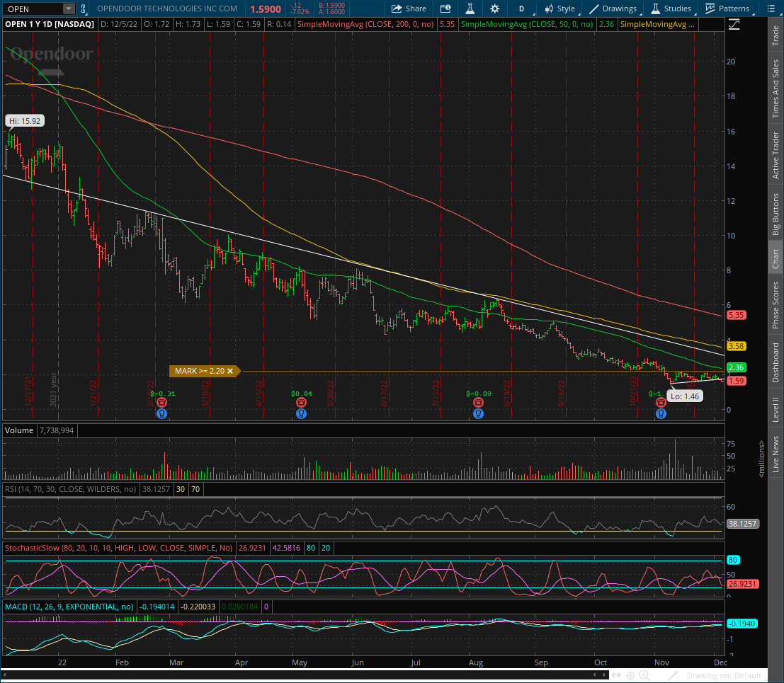Click the zoom in magnifier icon

[644, 675]
